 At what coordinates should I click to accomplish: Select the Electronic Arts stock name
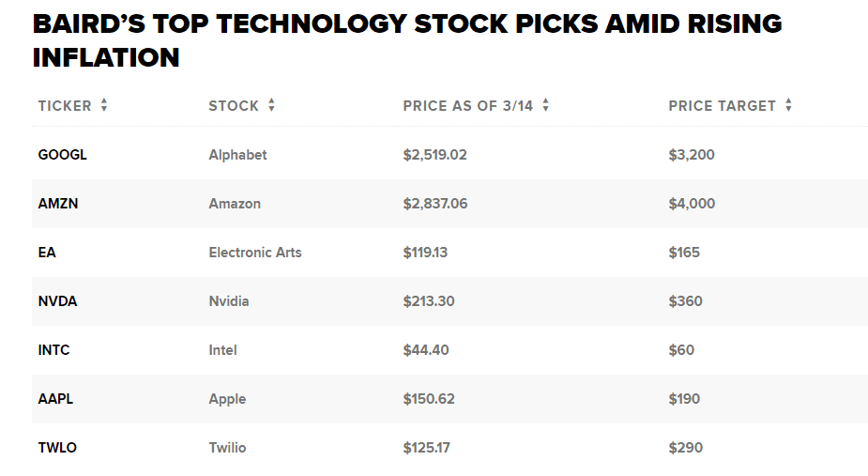(x=255, y=253)
